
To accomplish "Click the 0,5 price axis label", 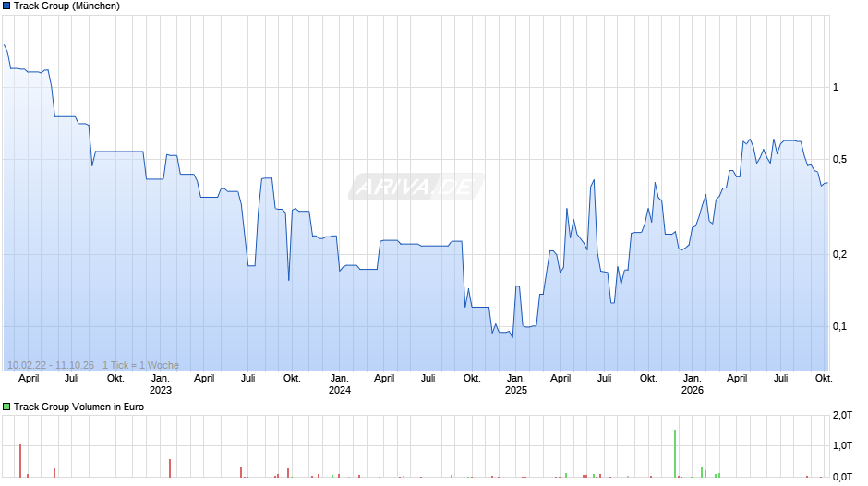I will 839,160.
